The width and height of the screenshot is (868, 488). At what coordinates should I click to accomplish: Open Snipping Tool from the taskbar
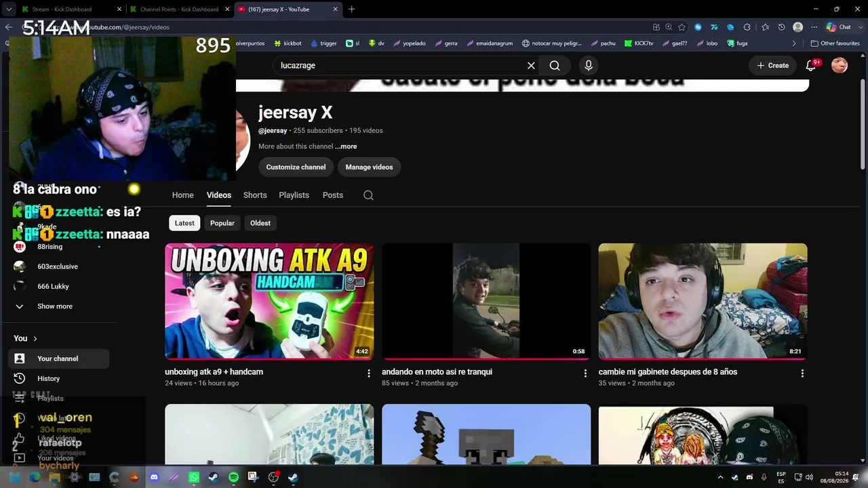pos(253,477)
